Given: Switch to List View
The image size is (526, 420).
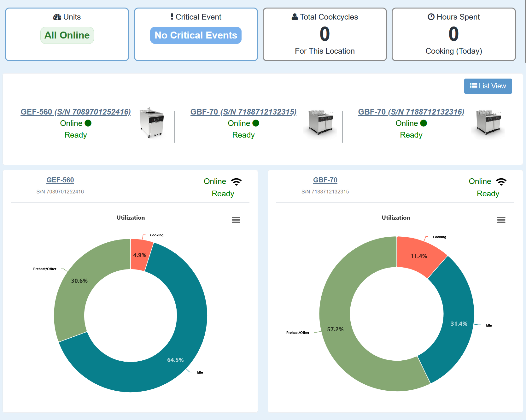Looking at the screenshot, I should (488, 86).
